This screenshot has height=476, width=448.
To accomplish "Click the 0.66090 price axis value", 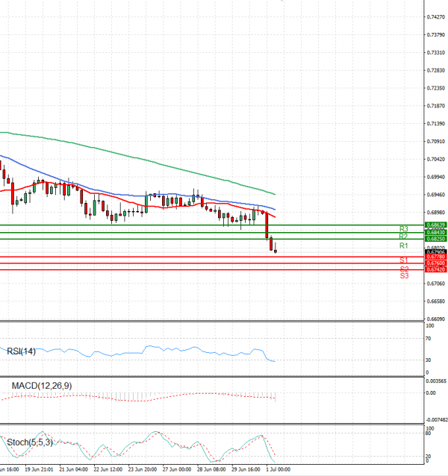I will tap(436, 319).
